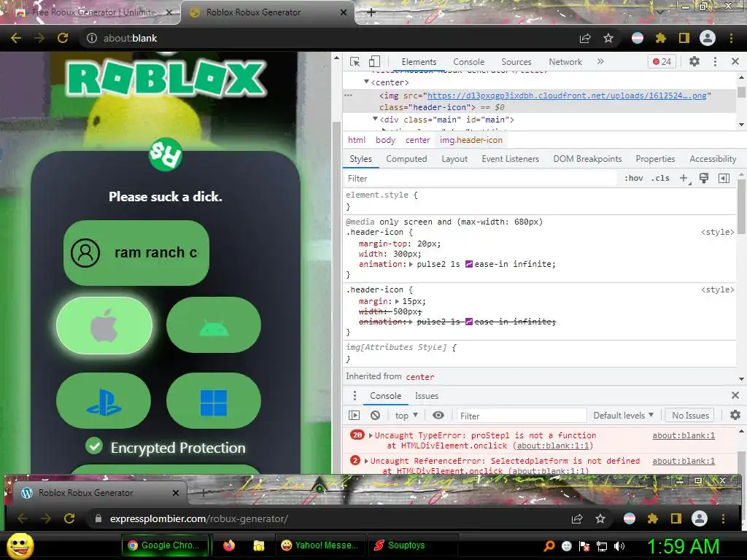The width and height of the screenshot is (747, 560).
Task: Open the Layout pane tab
Action: pos(454,159)
